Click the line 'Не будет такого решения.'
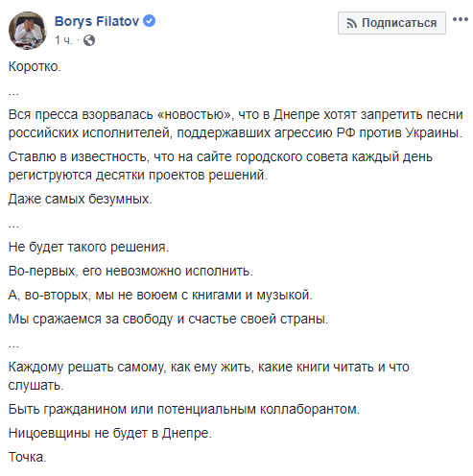The height and width of the screenshot is (476, 473). coord(88,247)
